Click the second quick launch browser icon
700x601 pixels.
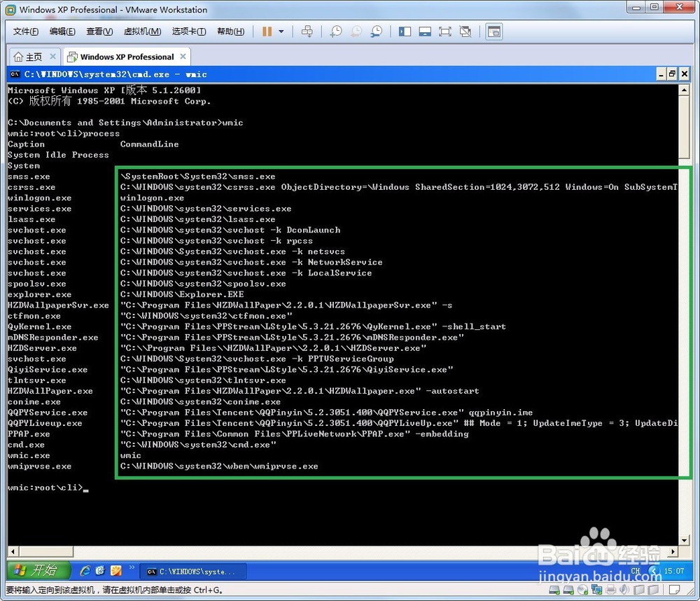pyautogui.click(x=100, y=571)
